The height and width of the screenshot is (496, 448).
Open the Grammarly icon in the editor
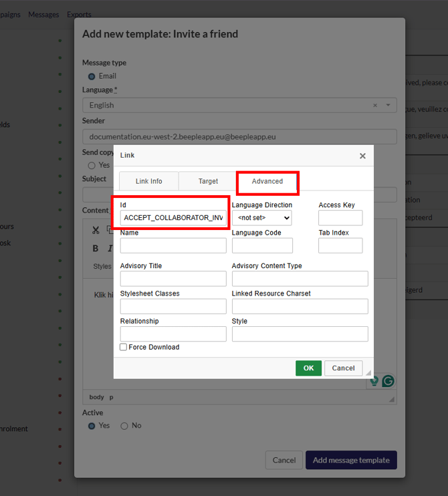coord(388,381)
